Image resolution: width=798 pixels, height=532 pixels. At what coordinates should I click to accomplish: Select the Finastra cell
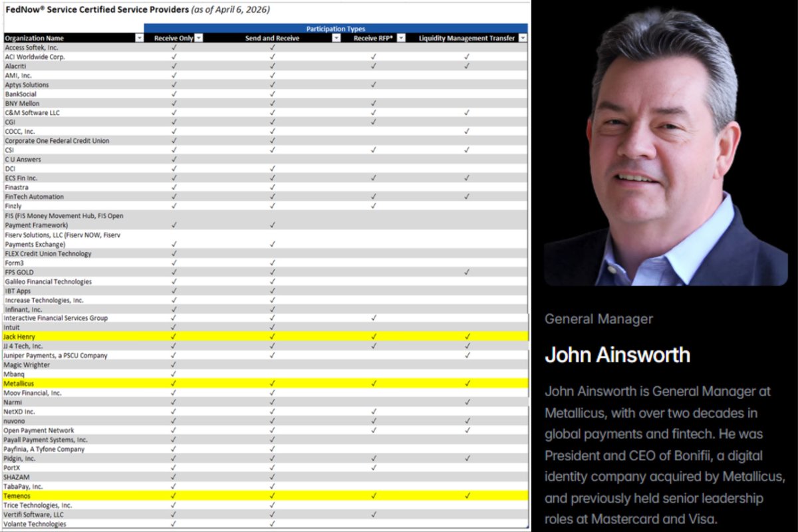pyautogui.click(x=74, y=187)
